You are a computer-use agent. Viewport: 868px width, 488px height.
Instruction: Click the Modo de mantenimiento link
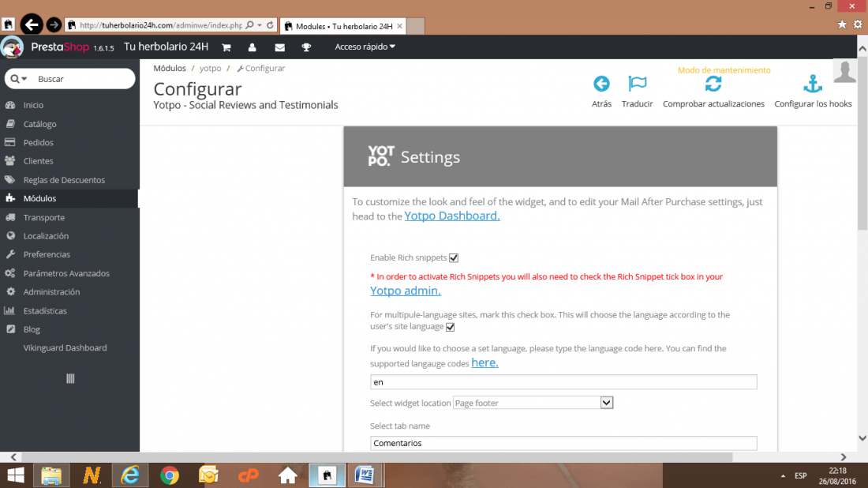tap(724, 69)
